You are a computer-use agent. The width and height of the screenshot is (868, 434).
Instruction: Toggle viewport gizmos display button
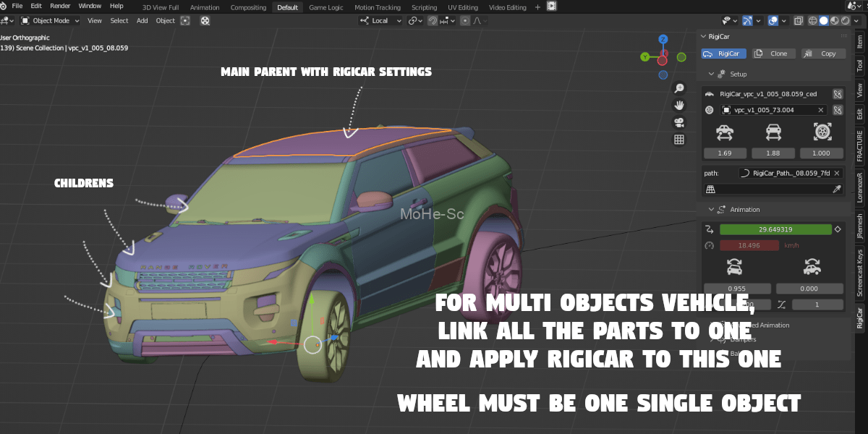click(748, 21)
